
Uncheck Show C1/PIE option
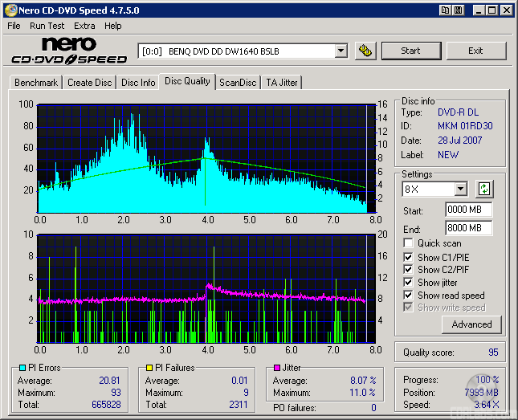click(409, 257)
